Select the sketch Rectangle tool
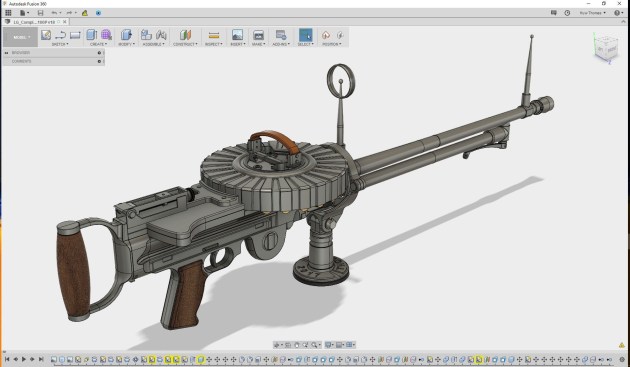 [75, 35]
